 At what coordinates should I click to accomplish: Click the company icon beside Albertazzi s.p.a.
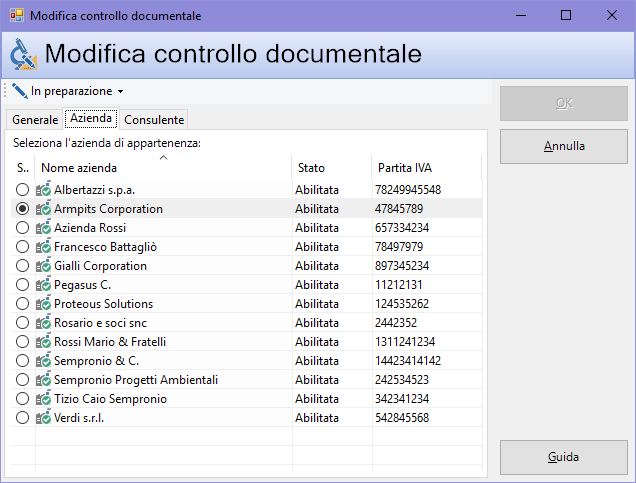click(43, 189)
